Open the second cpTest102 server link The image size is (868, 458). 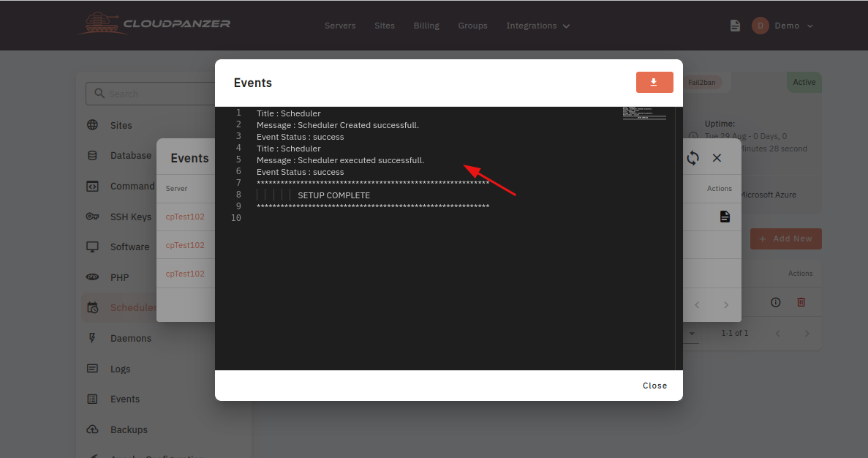point(185,245)
